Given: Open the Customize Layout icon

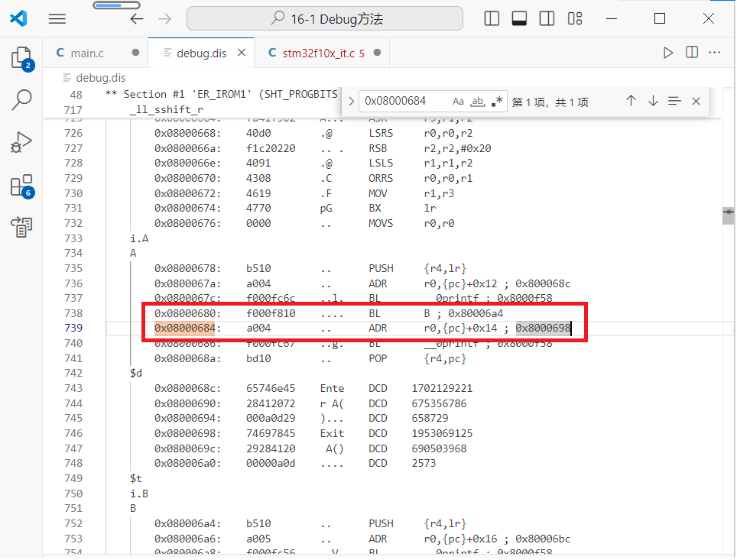Looking at the screenshot, I should click(574, 18).
